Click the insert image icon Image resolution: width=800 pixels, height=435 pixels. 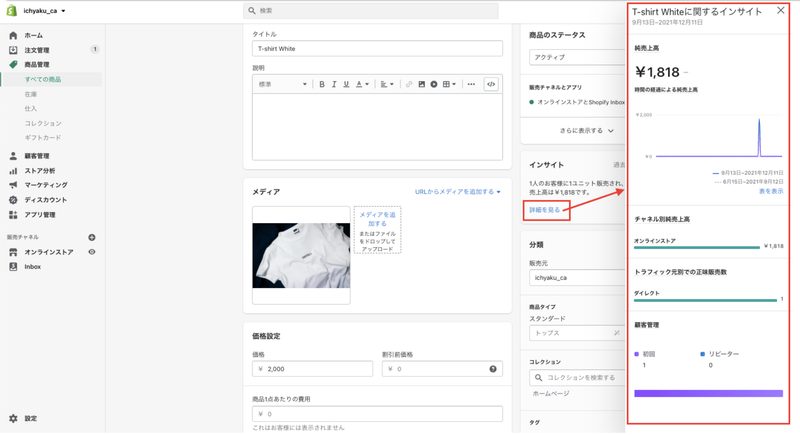(421, 84)
